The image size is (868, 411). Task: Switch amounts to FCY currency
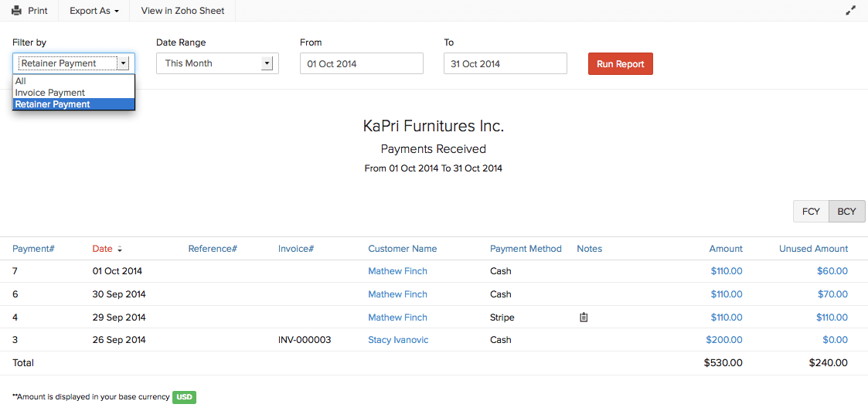tap(811, 212)
